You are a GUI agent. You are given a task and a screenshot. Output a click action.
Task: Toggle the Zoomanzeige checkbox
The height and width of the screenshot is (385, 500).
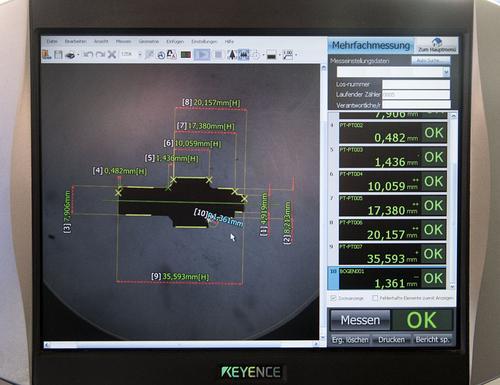(333, 298)
